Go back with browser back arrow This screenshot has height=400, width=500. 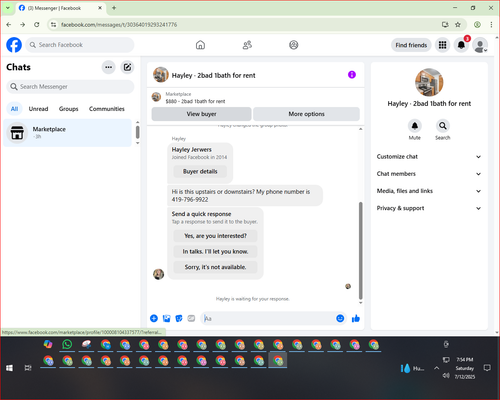tap(9, 25)
